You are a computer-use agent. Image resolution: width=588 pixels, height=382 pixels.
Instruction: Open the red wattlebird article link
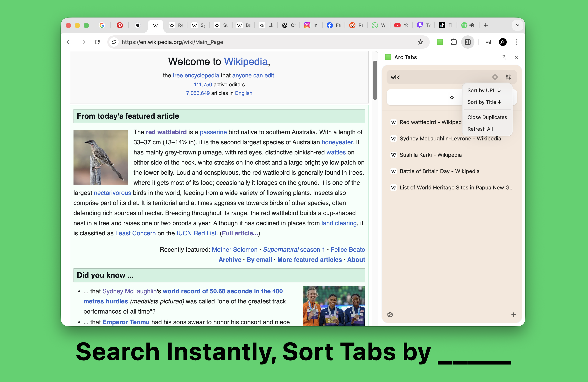coord(166,132)
